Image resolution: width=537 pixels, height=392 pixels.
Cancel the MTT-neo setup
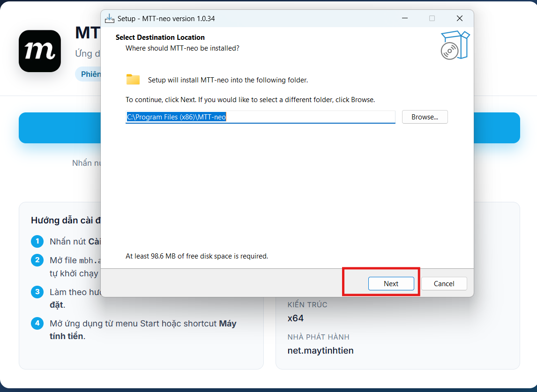pyautogui.click(x=444, y=283)
